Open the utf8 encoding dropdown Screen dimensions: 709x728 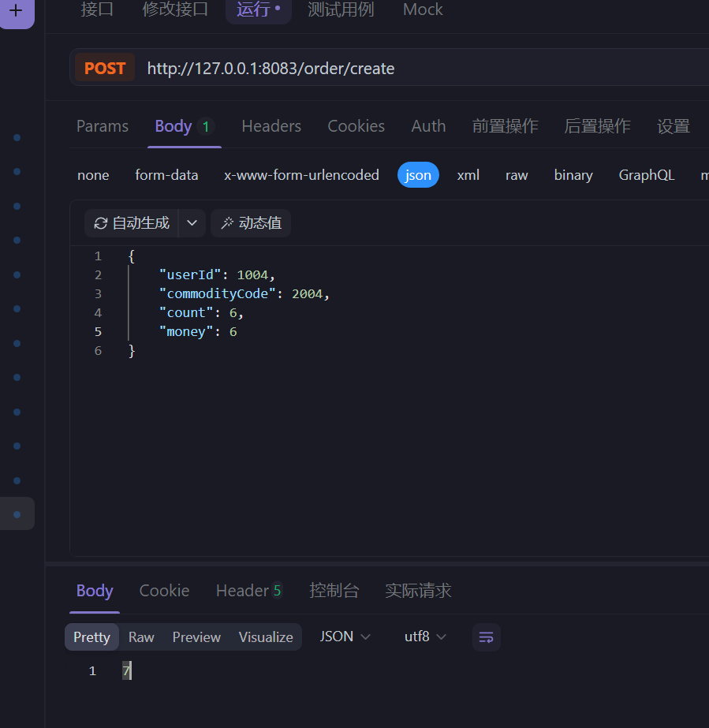click(425, 637)
